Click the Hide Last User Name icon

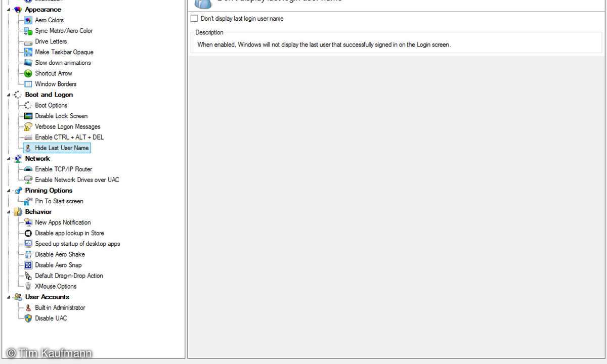(x=28, y=148)
